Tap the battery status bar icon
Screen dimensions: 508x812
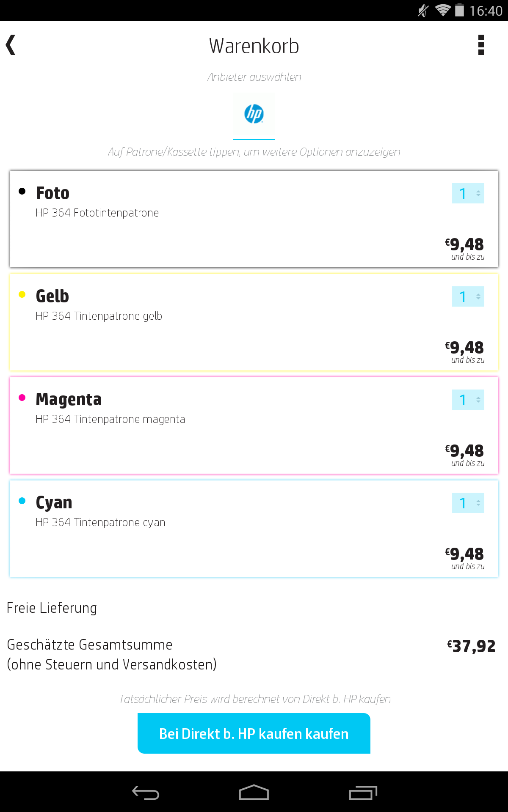[x=459, y=10]
